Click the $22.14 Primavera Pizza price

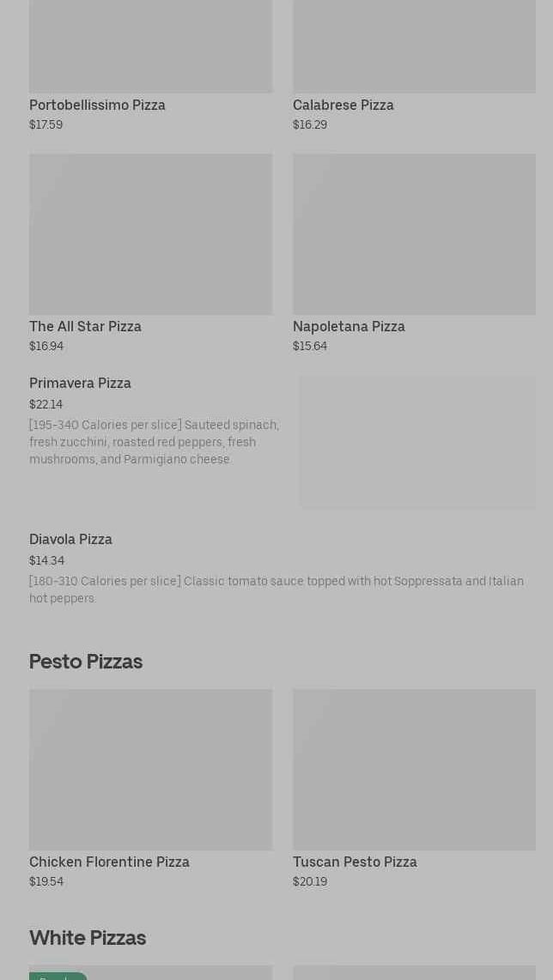(46, 405)
